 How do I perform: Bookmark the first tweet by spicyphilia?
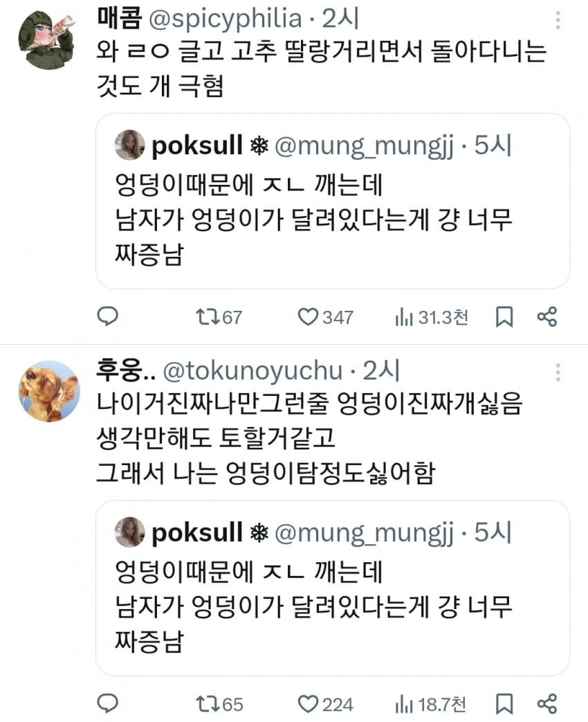504,317
